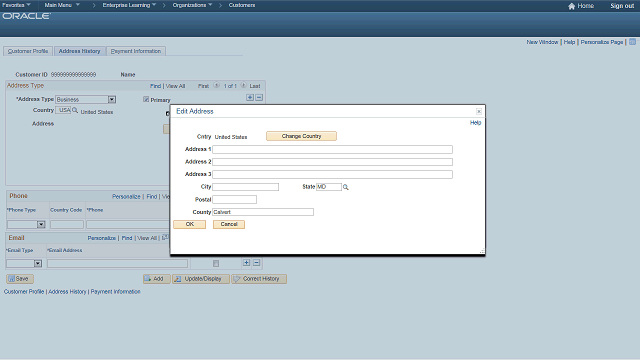The height and width of the screenshot is (360, 640).
Task: Click the Address 1 input field
Action: (x=332, y=149)
